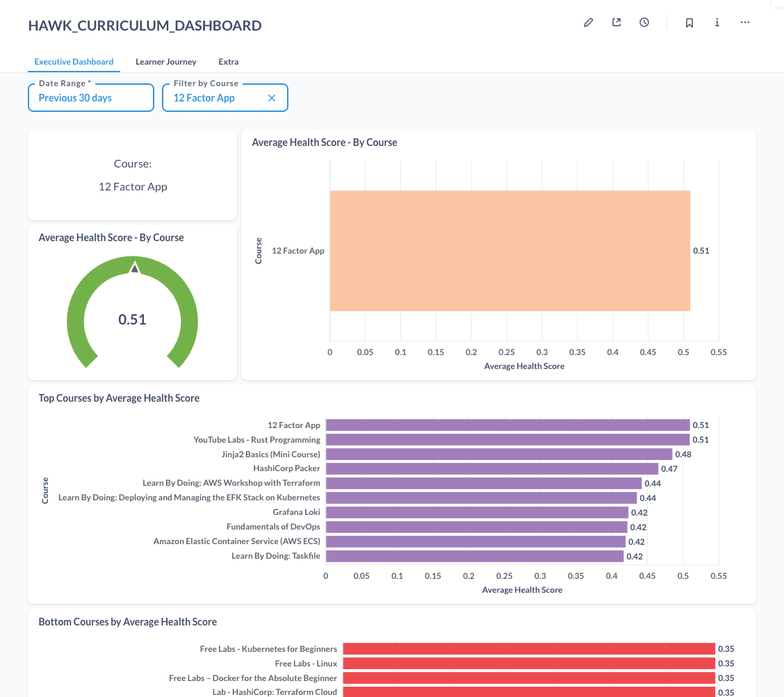Switch to the Learner Journey tab
Screen dimensions: 784x697
click(166, 62)
